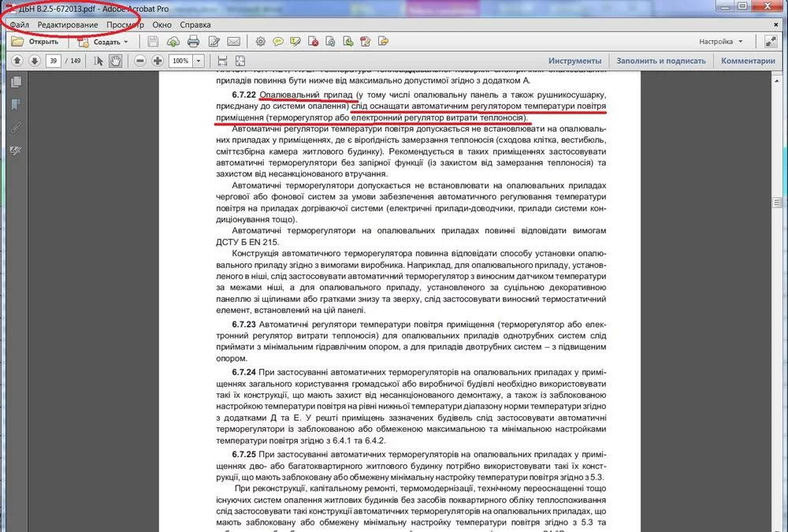Show the bookmarks panel

click(x=16, y=105)
